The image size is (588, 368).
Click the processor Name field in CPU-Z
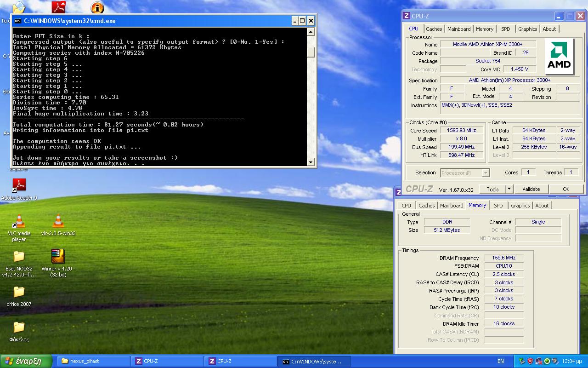[488, 44]
